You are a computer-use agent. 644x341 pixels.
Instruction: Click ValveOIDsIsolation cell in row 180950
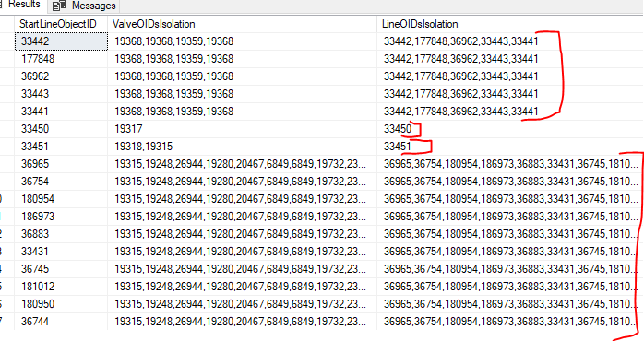click(x=243, y=304)
